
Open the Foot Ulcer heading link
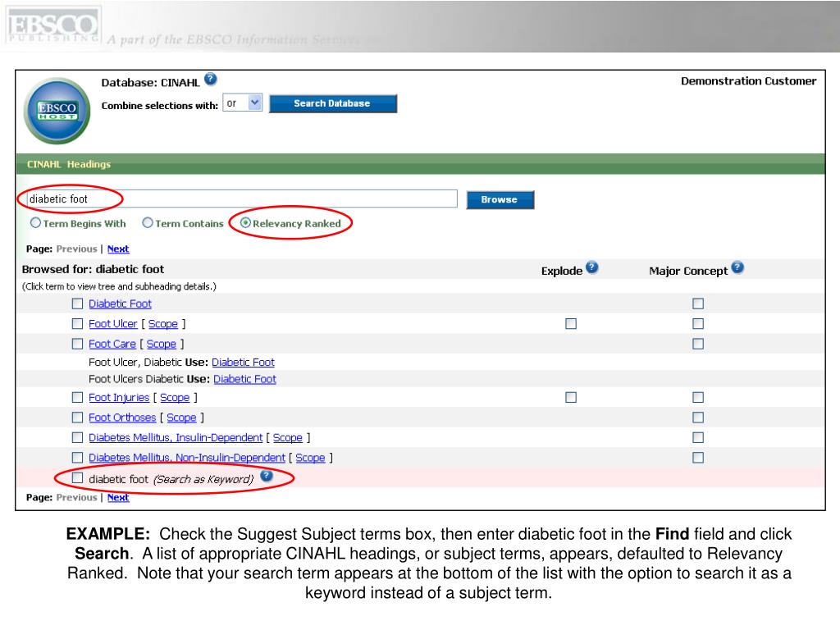113,323
